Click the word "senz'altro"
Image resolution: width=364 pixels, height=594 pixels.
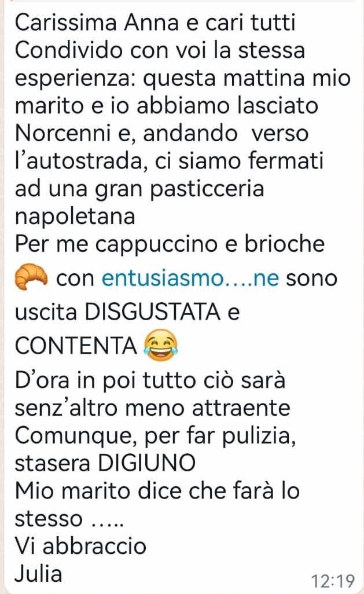pos(67,408)
